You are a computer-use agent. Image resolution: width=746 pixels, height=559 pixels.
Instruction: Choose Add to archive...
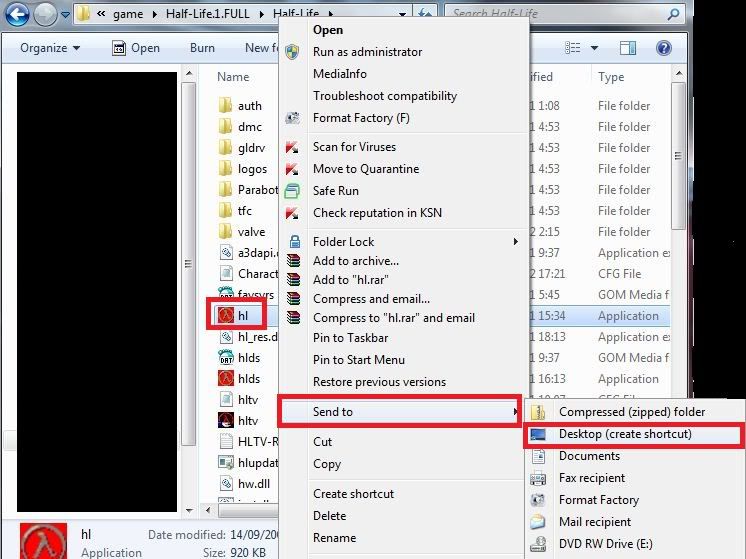point(356,261)
